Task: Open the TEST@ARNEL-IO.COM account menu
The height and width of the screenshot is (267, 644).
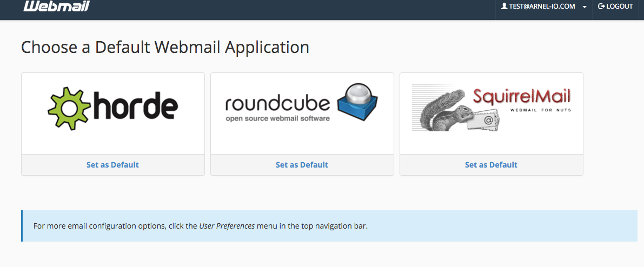Action: 542,6
